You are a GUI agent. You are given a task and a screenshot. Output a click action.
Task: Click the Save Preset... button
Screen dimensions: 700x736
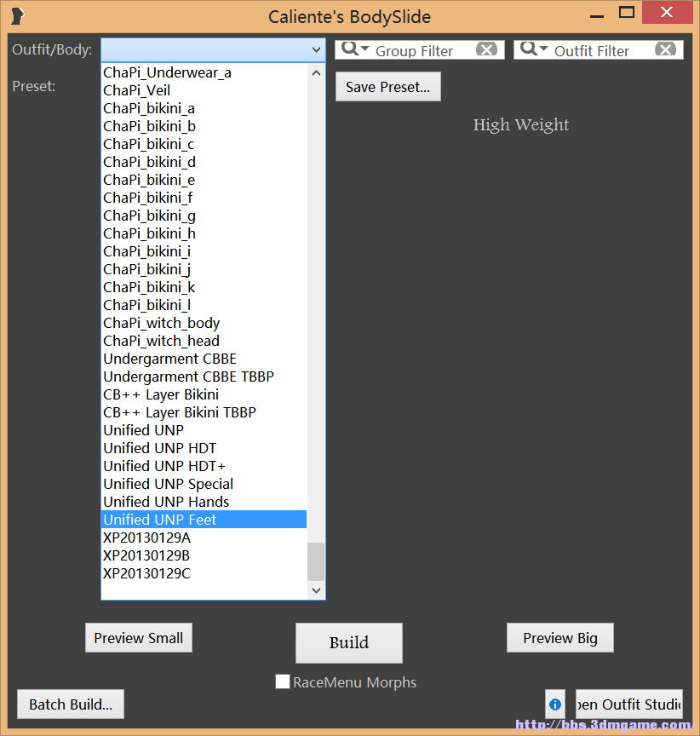[x=388, y=86]
